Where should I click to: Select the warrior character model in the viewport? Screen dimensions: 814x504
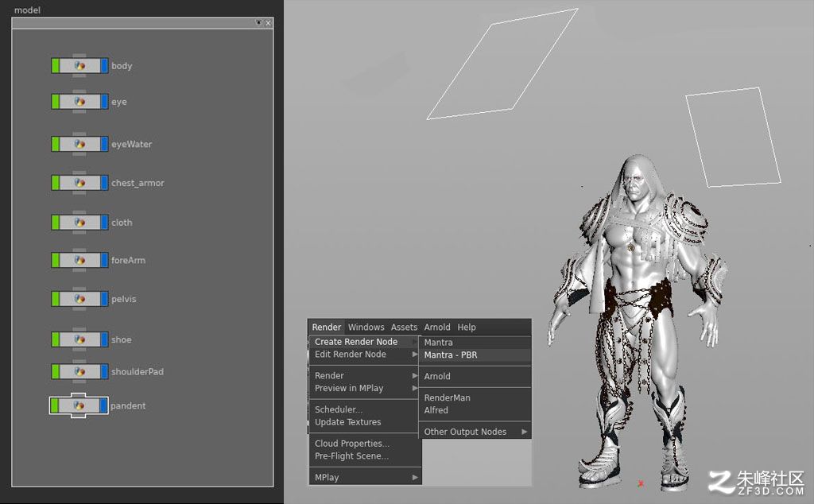[638, 322]
